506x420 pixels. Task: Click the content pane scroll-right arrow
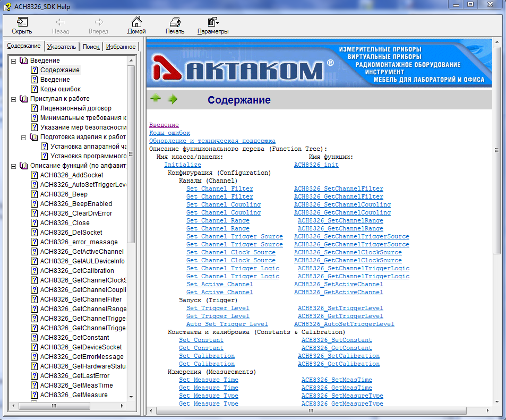(x=487, y=410)
